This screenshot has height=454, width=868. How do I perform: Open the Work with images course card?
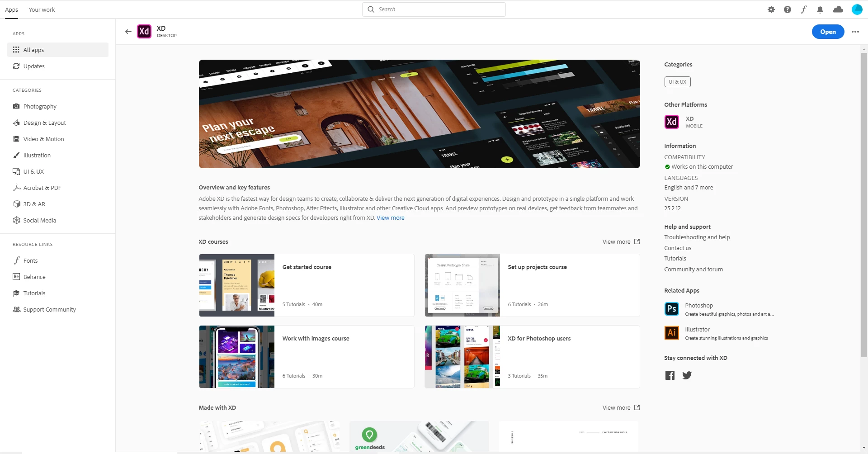tap(307, 357)
